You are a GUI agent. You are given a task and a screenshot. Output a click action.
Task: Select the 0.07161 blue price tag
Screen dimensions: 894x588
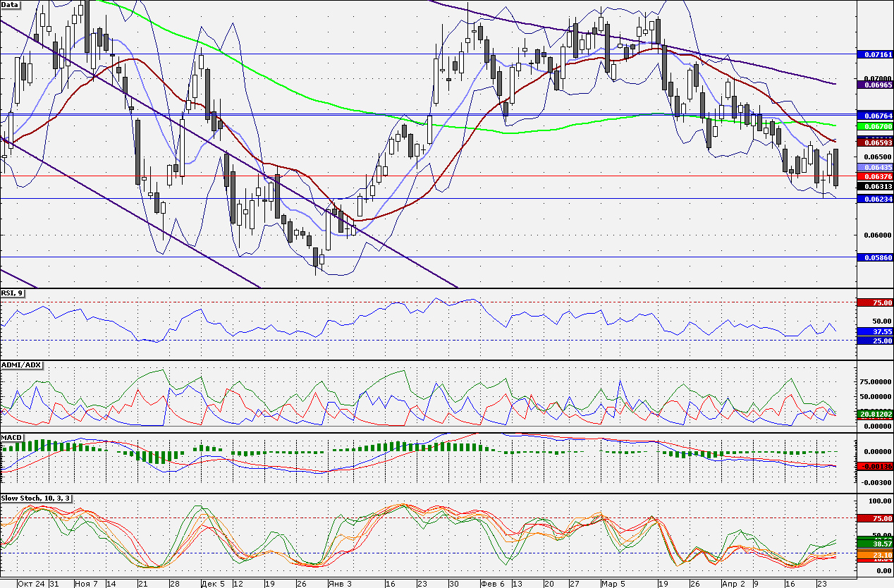click(x=875, y=54)
